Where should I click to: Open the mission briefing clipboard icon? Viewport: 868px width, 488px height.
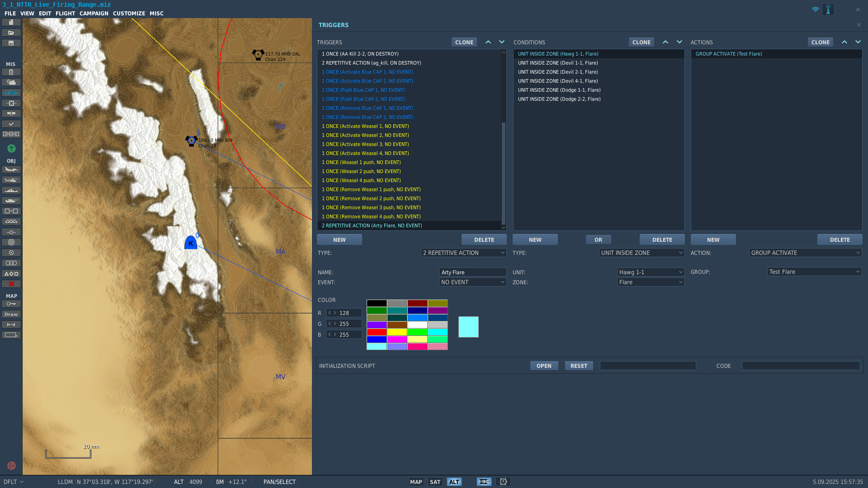11,72
